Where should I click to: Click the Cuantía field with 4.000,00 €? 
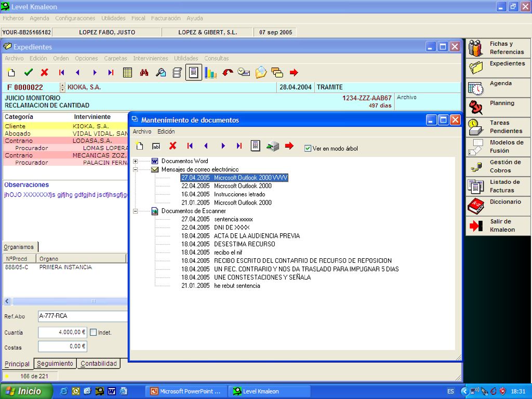(62, 332)
